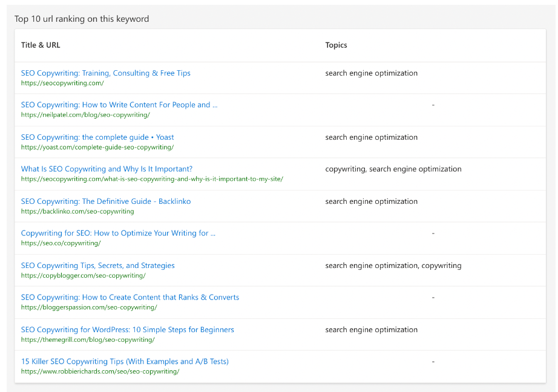Image resolution: width=558 pixels, height=392 pixels.
Task: Visit 'The Definitive Guide - Backlinko' title link
Action: pos(105,201)
